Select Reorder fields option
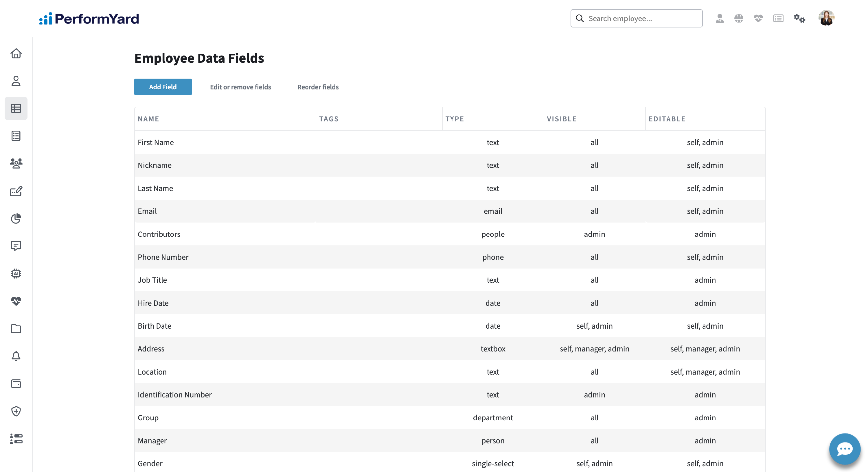 pyautogui.click(x=318, y=87)
